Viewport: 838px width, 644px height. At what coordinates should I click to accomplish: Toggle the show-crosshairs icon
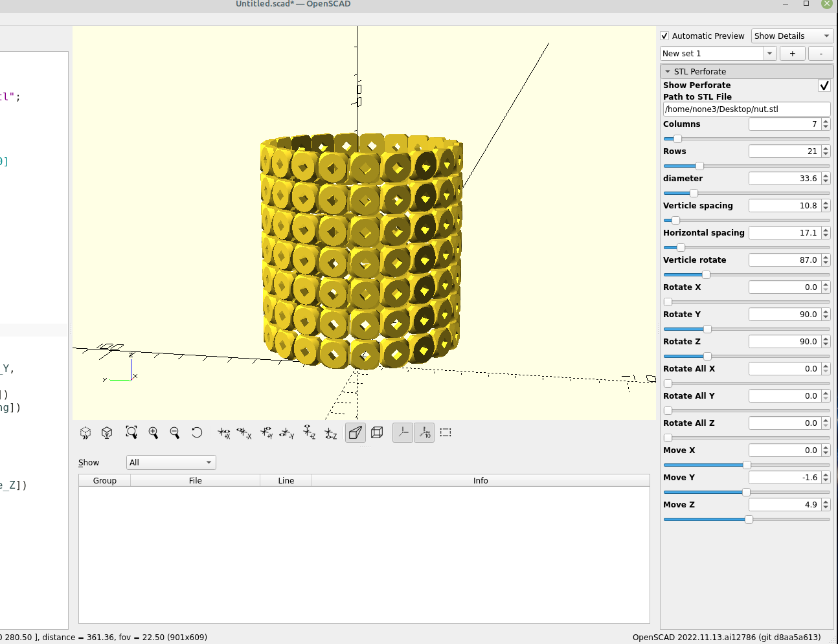[446, 432]
